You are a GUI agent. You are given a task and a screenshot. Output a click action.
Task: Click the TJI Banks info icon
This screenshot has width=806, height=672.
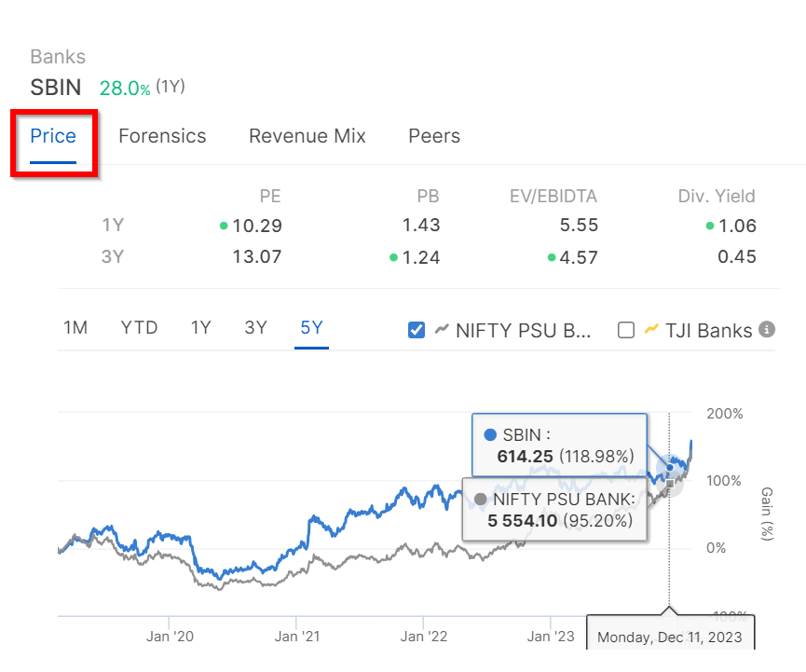(x=767, y=329)
